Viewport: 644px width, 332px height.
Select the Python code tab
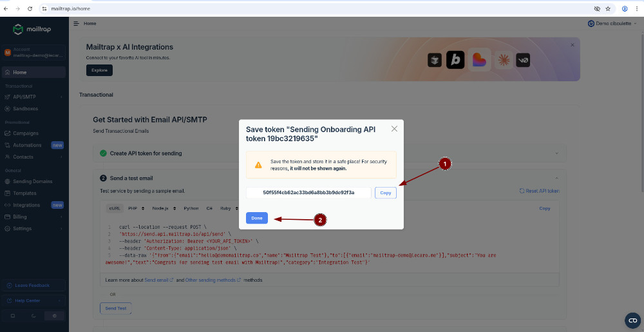click(191, 208)
